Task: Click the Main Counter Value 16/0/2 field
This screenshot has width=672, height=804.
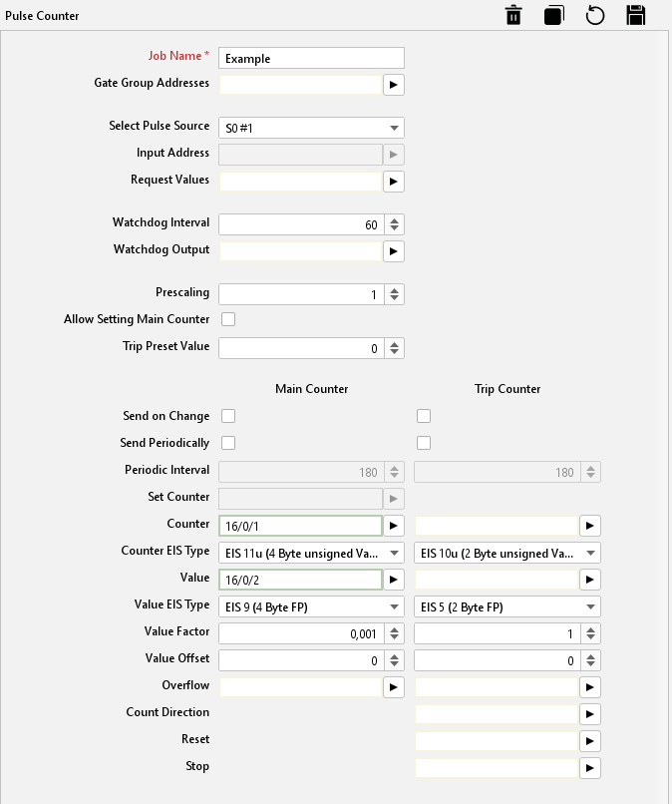Action: pos(300,580)
